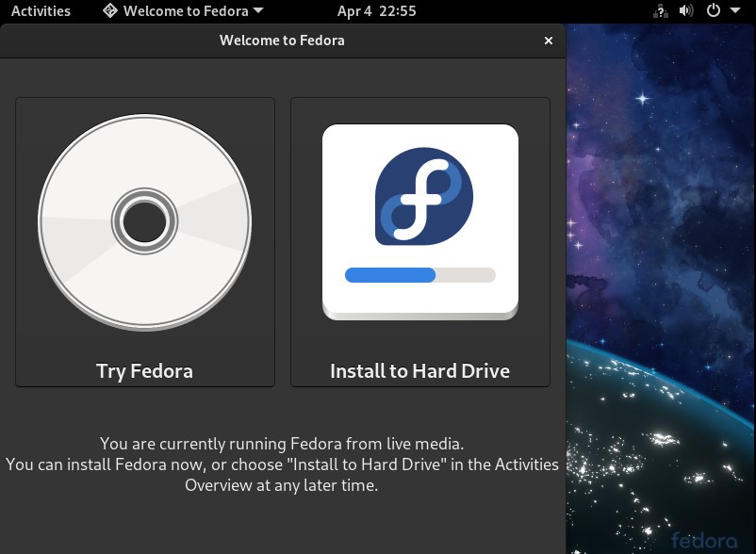756x554 pixels.
Task: Click the Try Fedora disc icon
Action: (144, 222)
